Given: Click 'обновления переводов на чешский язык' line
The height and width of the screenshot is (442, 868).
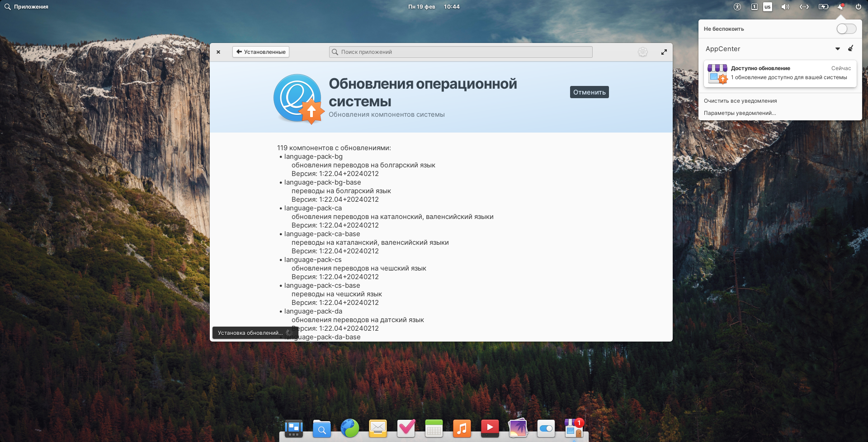Looking at the screenshot, I should click(359, 268).
